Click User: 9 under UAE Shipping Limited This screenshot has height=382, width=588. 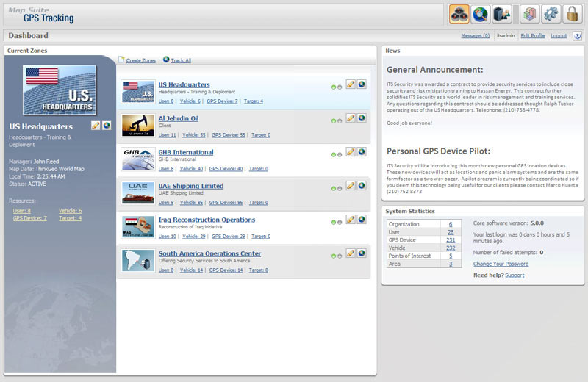[x=166, y=203]
